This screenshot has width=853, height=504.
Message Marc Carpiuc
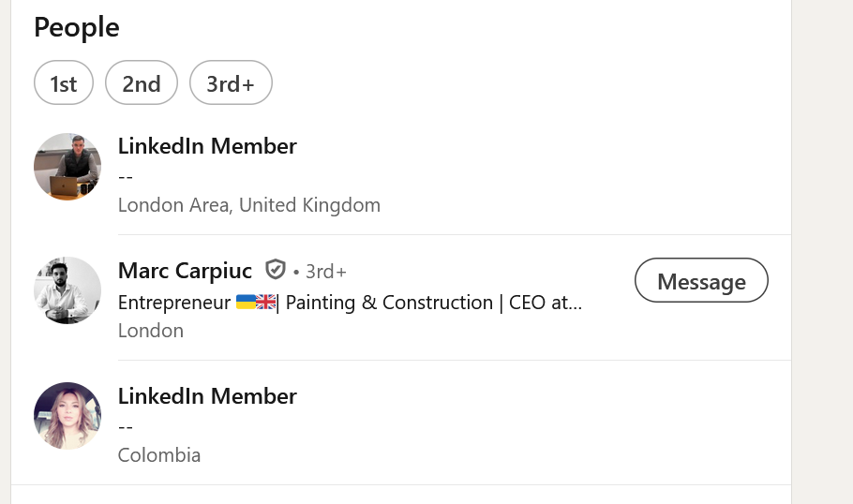(701, 280)
